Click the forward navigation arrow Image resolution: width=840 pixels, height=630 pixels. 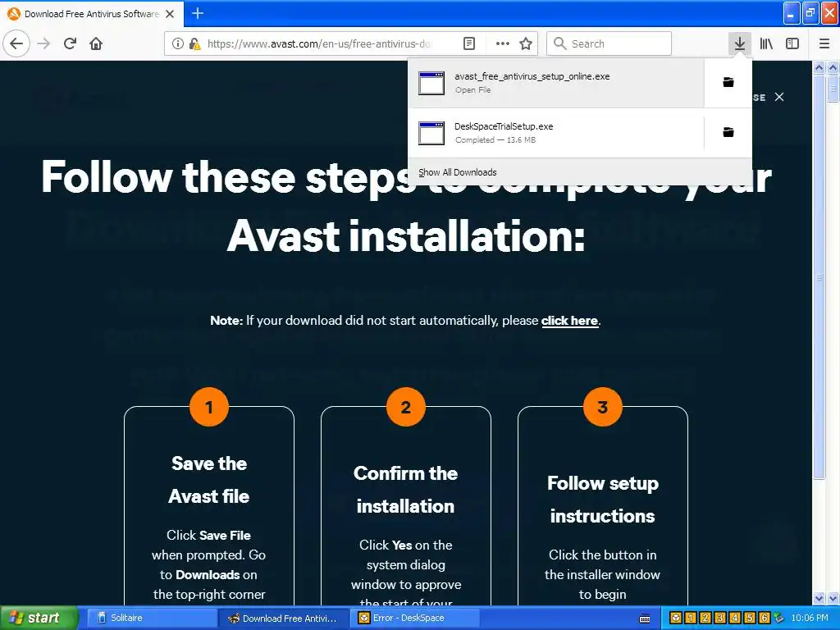pos(44,43)
